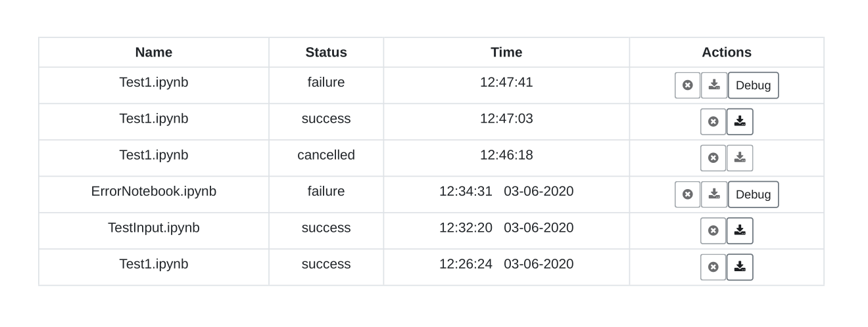Screen dimensions: 868x327
Task: Click Debug for Test1.ipynb failure row
Action: (x=753, y=85)
